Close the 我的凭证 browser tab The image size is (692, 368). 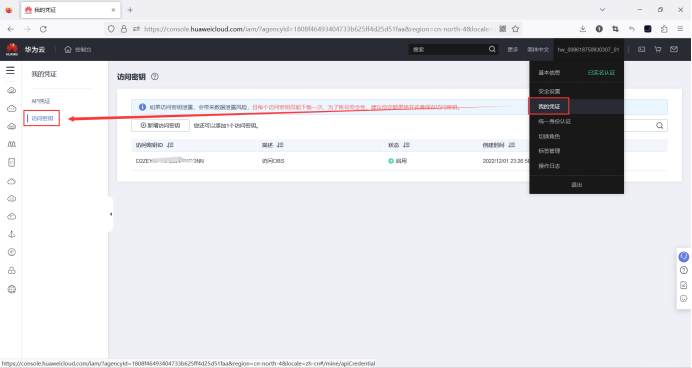point(113,10)
